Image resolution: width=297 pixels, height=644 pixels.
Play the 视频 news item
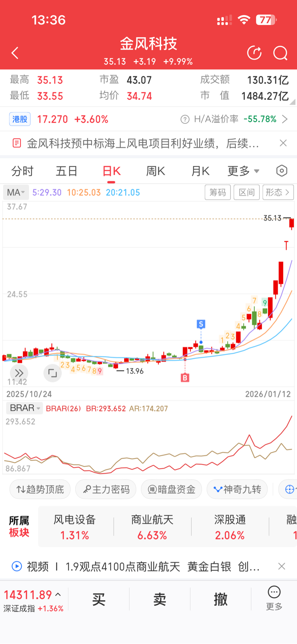click(17, 567)
